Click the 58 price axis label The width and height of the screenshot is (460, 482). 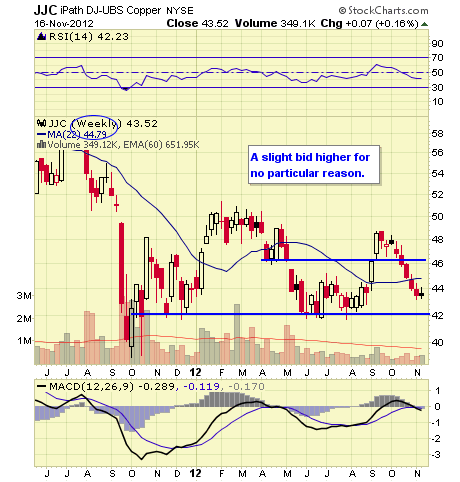click(437, 134)
